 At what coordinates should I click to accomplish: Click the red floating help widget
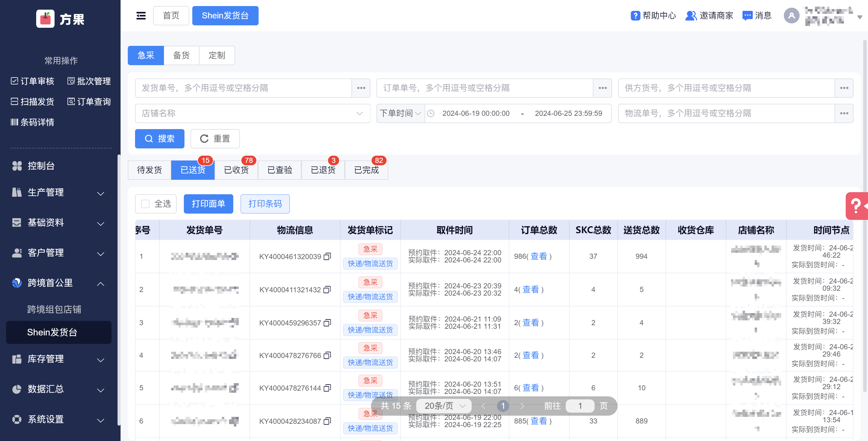point(856,206)
